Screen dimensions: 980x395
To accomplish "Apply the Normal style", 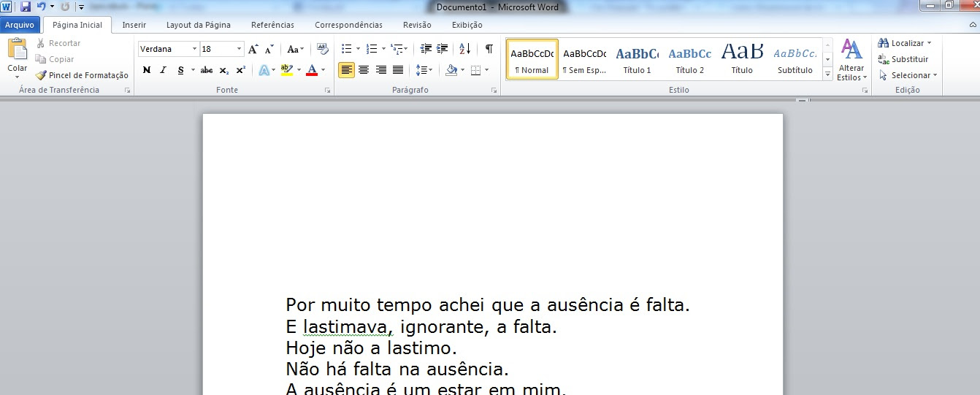I will click(x=532, y=60).
